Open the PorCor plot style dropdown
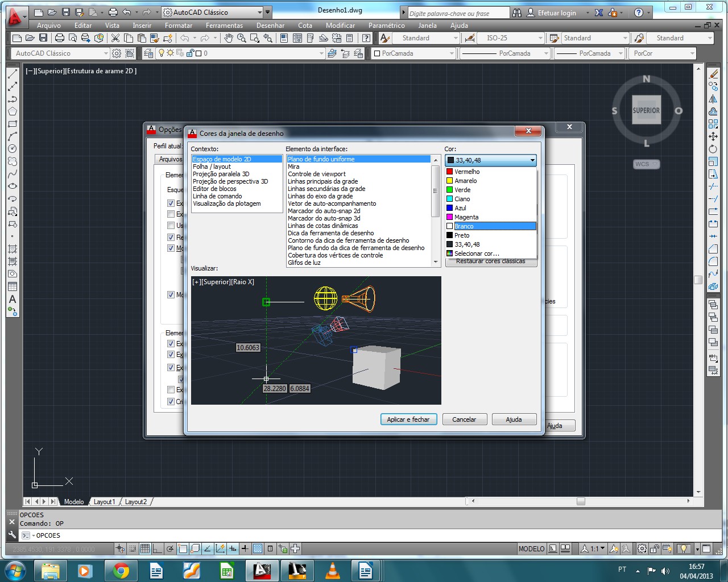728x582 pixels. 663,53
